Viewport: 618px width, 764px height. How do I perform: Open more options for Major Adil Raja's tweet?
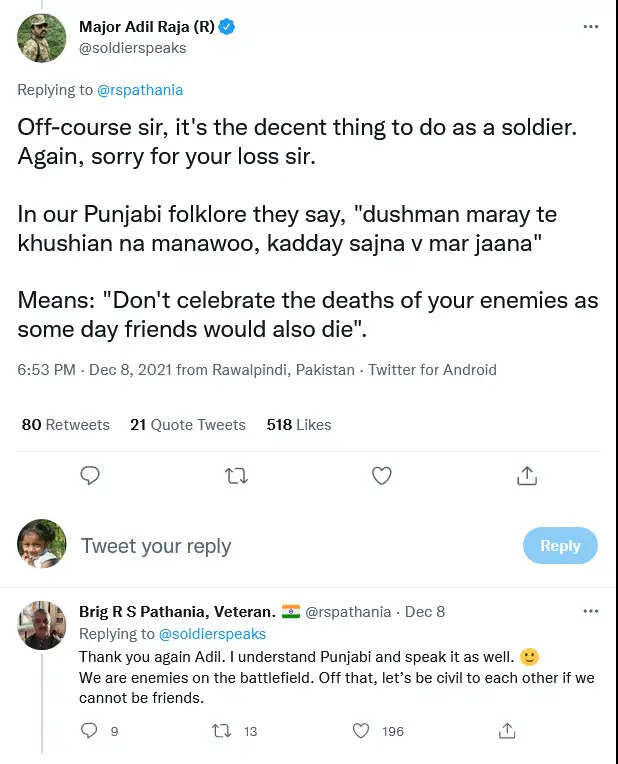tap(590, 25)
